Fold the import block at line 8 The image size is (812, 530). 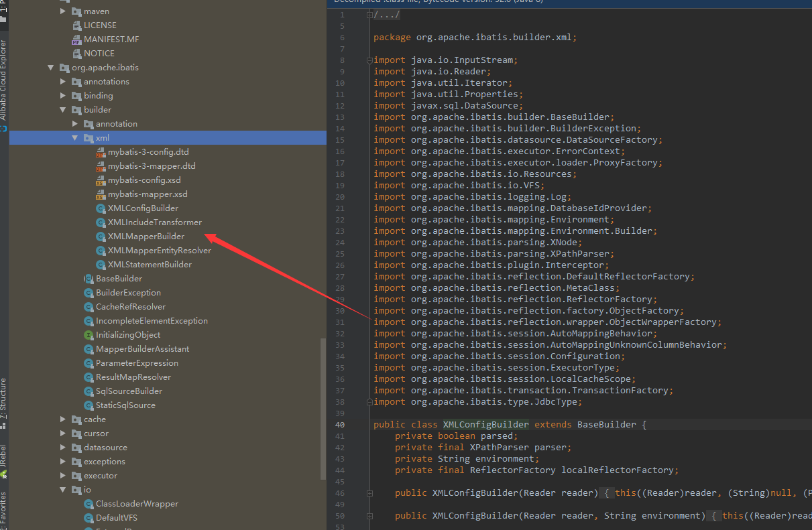(369, 60)
